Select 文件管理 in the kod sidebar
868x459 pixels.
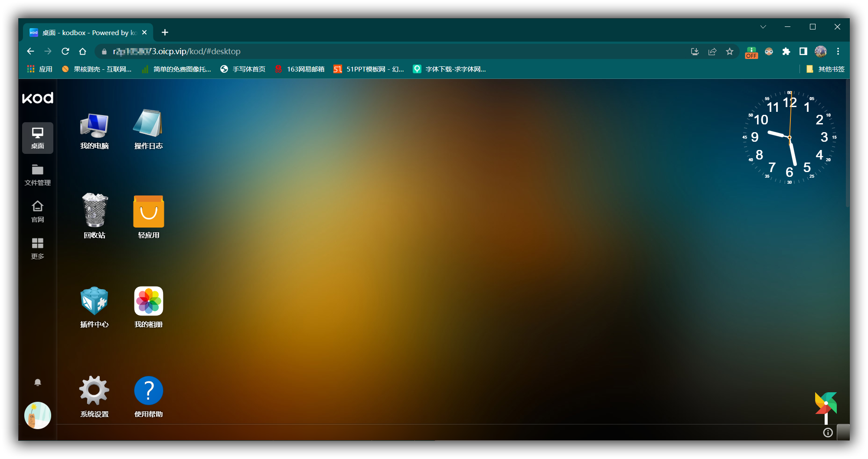pyautogui.click(x=38, y=175)
